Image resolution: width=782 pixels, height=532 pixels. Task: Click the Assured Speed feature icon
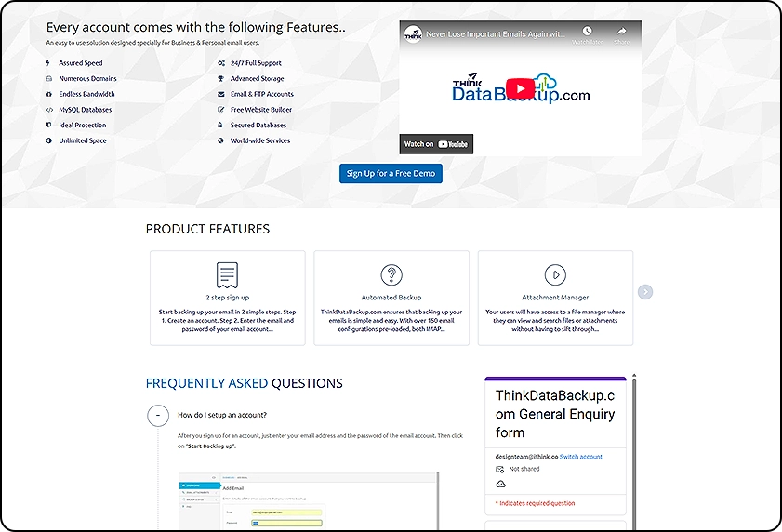tap(49, 63)
